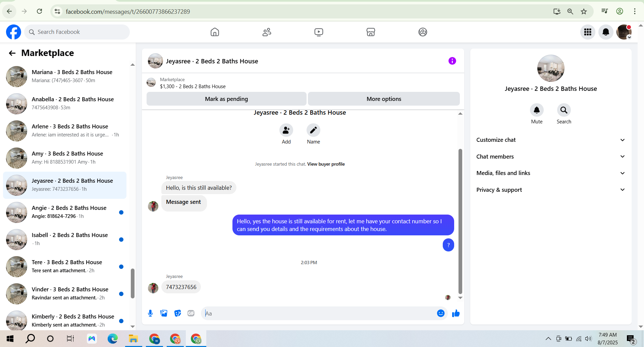The width and height of the screenshot is (644, 347).
Task: Expand Media, files and links section
Action: (x=550, y=173)
